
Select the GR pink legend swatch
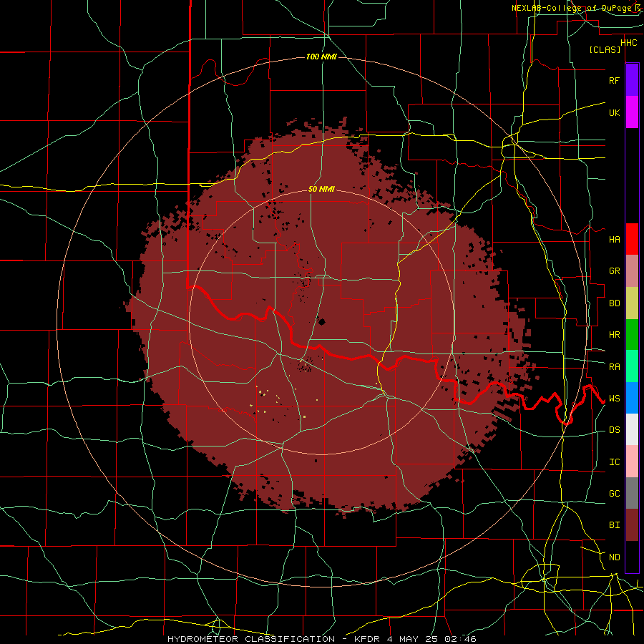[632, 271]
